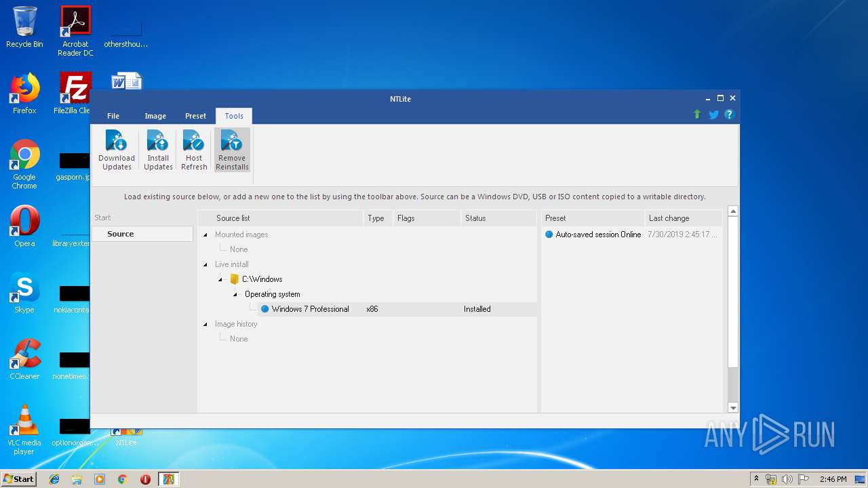
Task: Click the network tray icon
Action: [x=771, y=479]
